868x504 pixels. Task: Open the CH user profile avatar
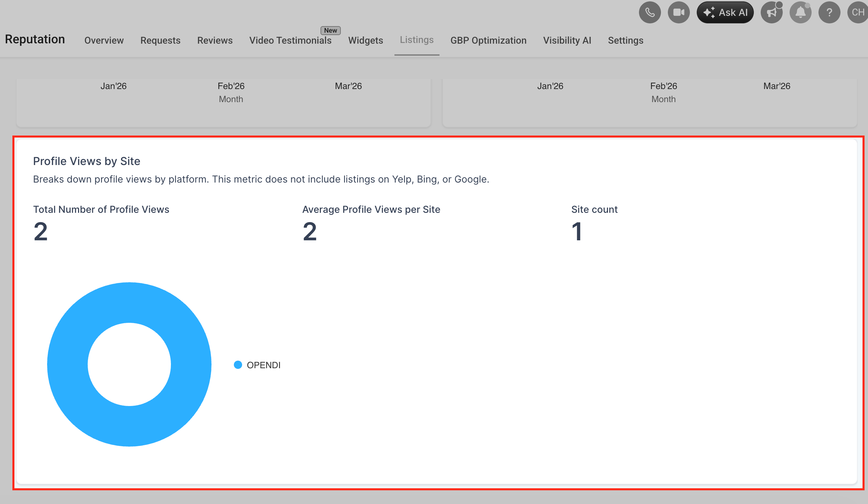pos(858,13)
